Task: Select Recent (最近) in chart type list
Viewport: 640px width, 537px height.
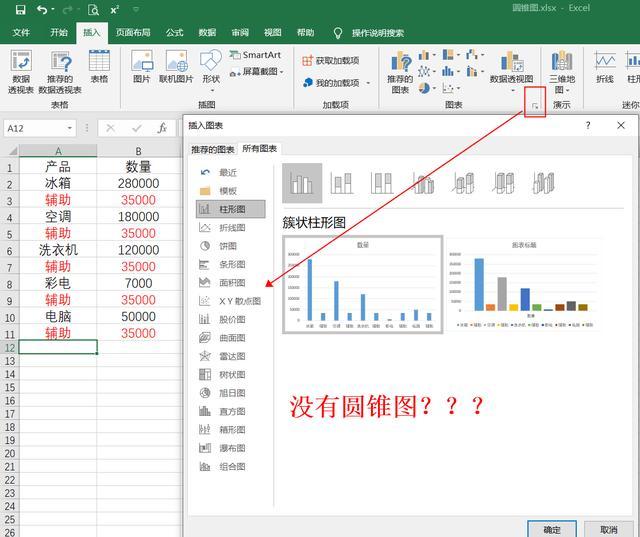Action: coord(231,173)
